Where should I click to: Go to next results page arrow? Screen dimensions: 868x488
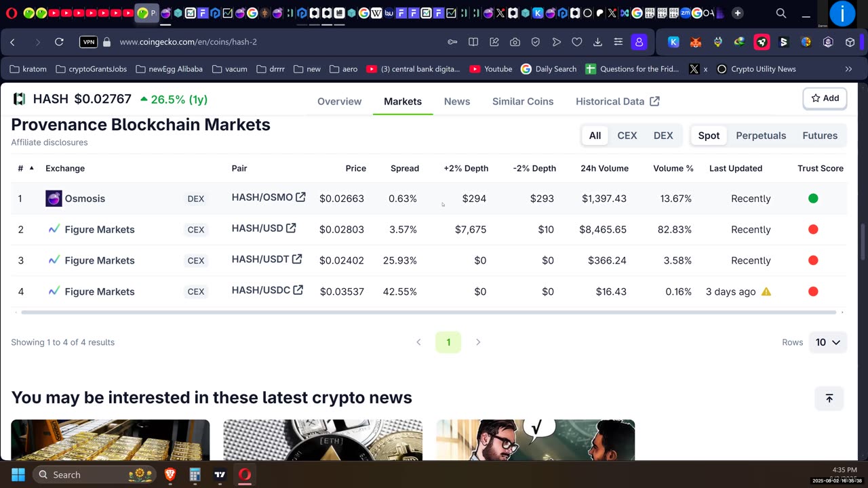click(x=478, y=342)
